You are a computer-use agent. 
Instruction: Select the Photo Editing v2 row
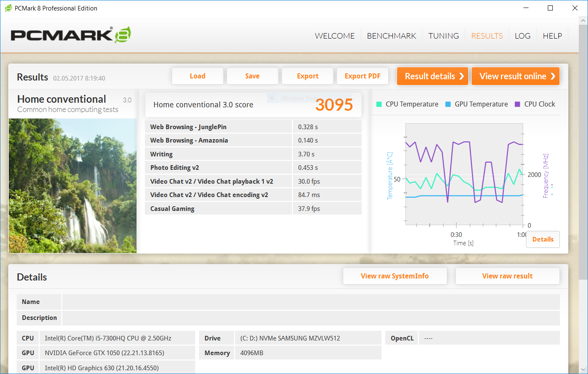click(x=253, y=168)
